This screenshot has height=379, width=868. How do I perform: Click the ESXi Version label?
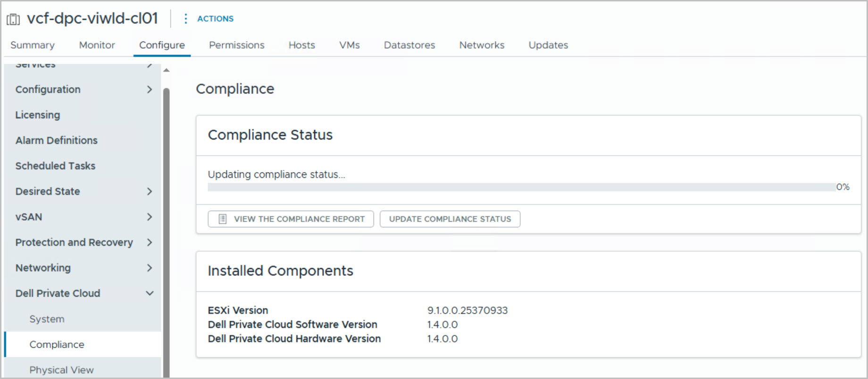point(238,310)
